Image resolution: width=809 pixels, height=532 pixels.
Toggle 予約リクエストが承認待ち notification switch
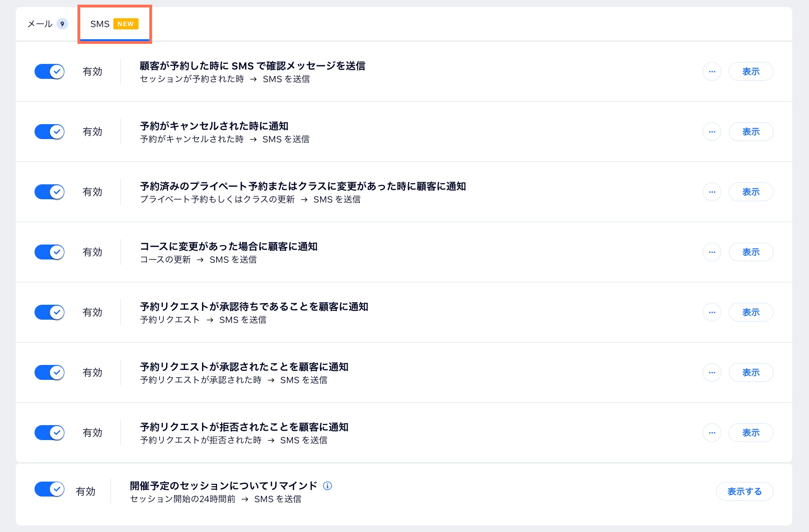[x=49, y=312]
